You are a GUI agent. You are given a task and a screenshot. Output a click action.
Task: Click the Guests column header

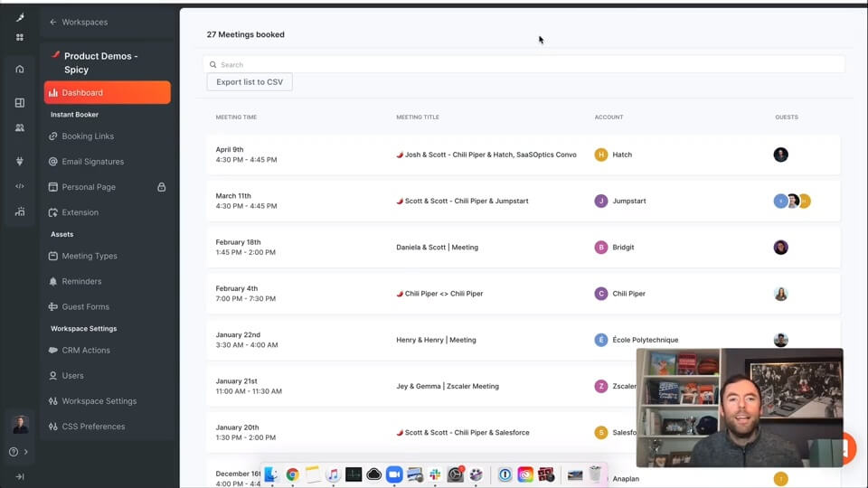787,117
